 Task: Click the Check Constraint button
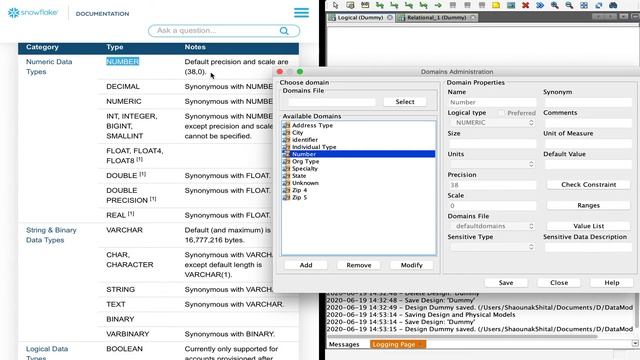pos(589,184)
